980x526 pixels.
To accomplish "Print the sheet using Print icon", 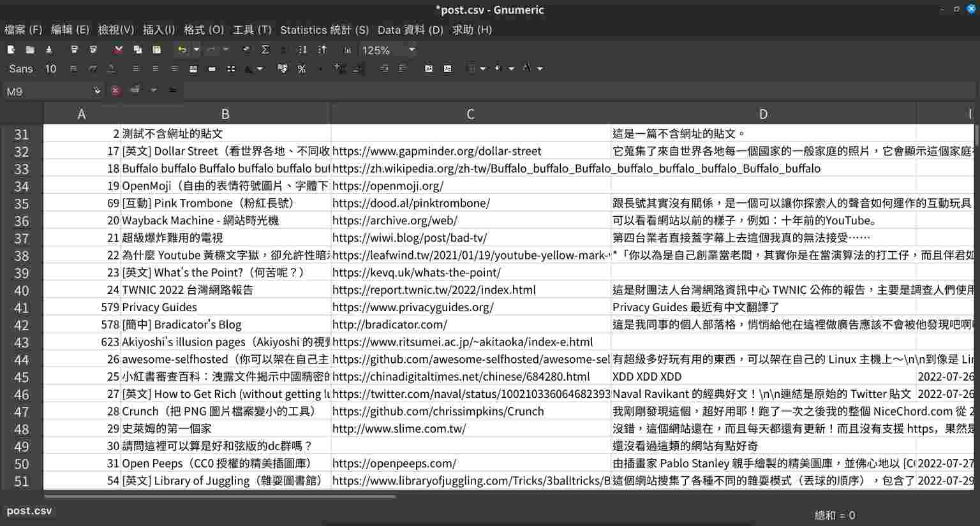I will [74, 50].
